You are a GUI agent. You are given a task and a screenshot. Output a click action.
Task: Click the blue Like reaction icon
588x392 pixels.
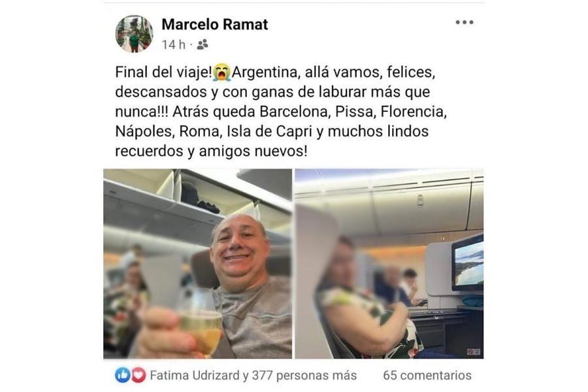[x=122, y=375]
